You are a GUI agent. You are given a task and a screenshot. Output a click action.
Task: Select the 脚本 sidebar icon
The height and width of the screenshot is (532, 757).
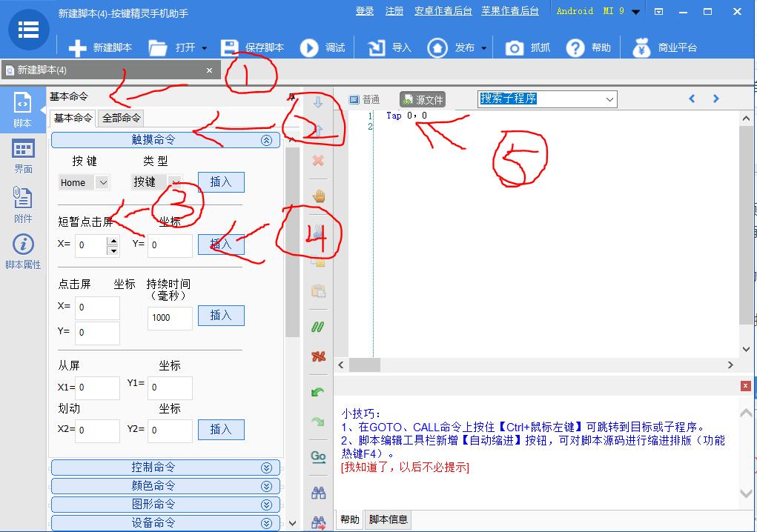(x=23, y=107)
